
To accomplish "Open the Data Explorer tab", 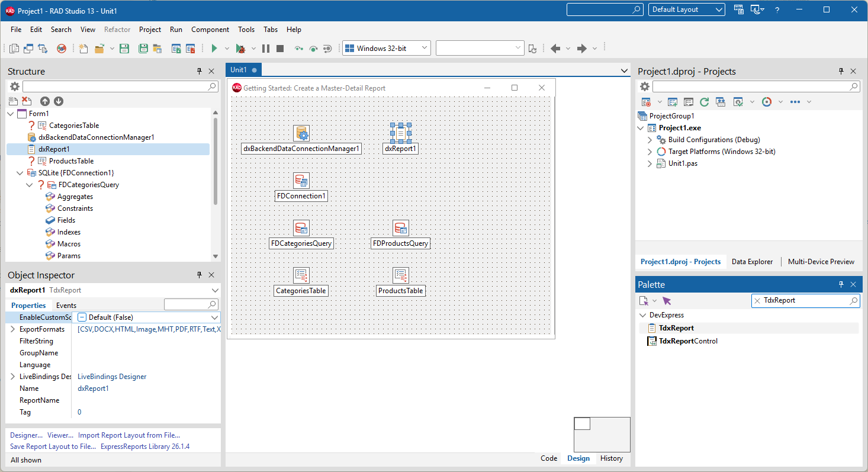I will click(752, 262).
